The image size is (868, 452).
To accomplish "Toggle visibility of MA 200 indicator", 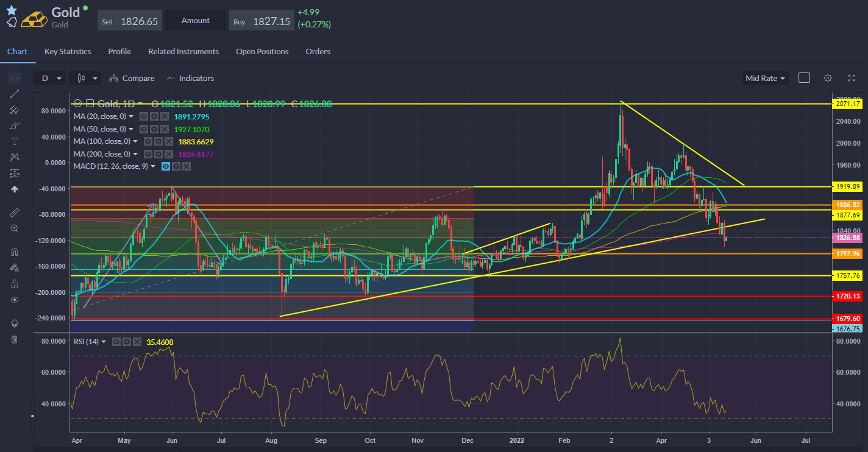I will (x=148, y=154).
